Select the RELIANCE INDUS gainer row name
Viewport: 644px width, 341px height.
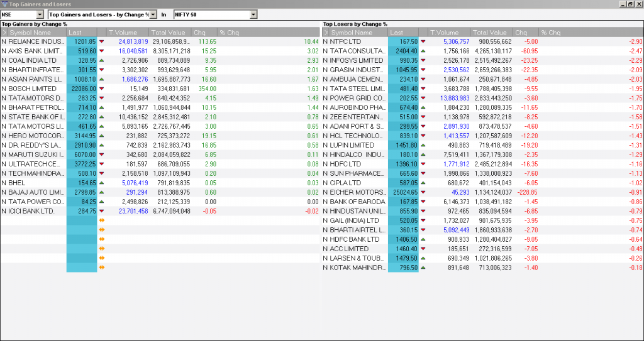[x=36, y=41]
